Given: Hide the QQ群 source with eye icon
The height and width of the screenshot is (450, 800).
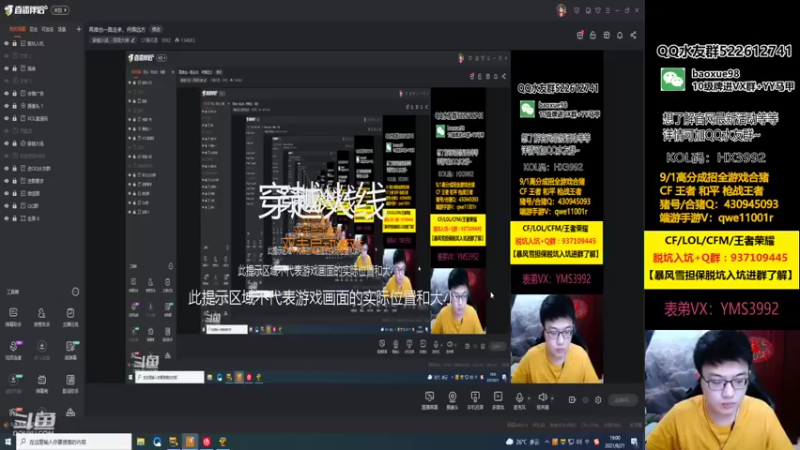Looking at the screenshot, I should (x=7, y=206).
